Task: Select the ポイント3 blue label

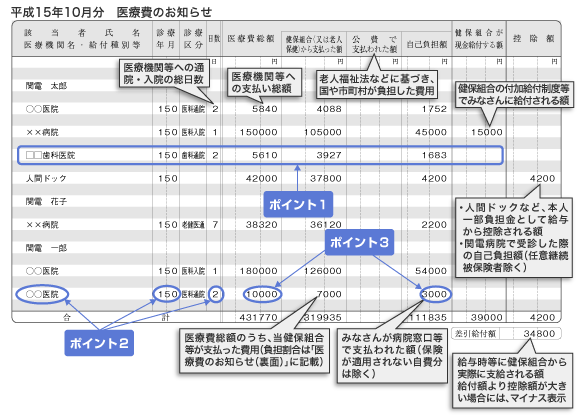Action: tap(359, 242)
